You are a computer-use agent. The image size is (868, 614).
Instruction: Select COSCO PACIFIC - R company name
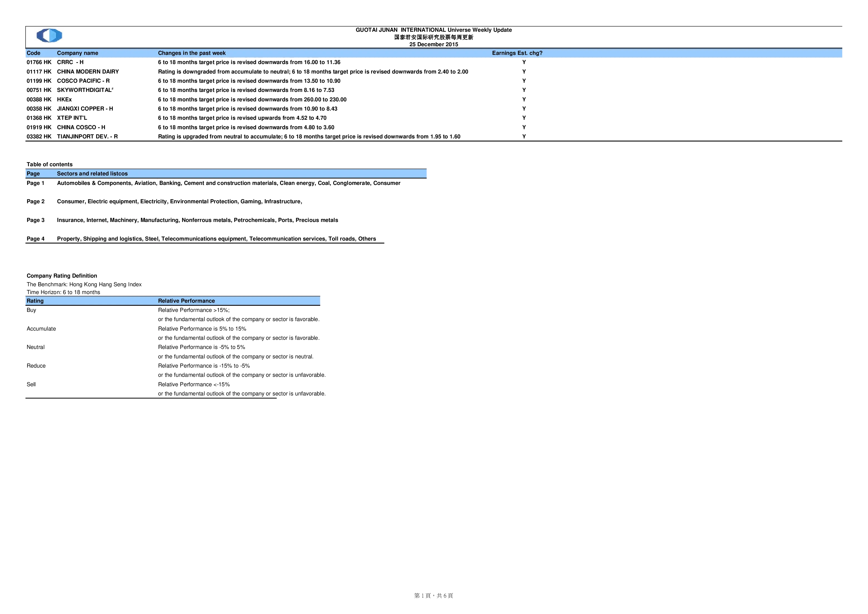click(83, 81)
